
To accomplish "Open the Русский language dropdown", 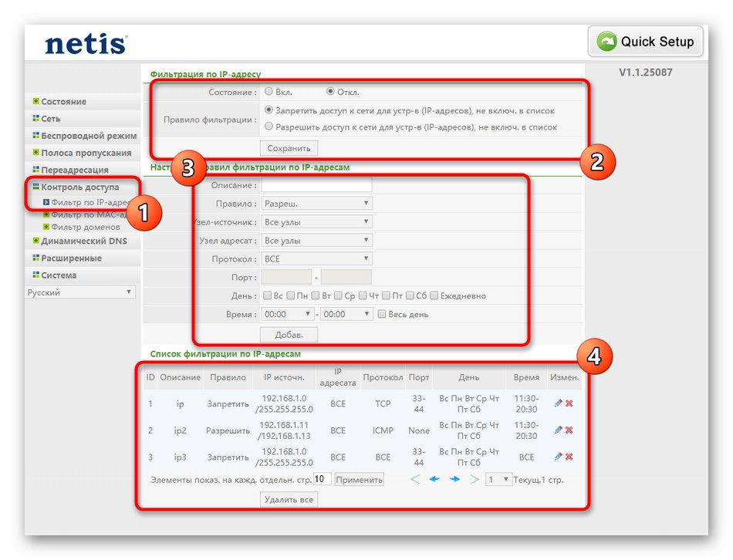I will 80,292.
